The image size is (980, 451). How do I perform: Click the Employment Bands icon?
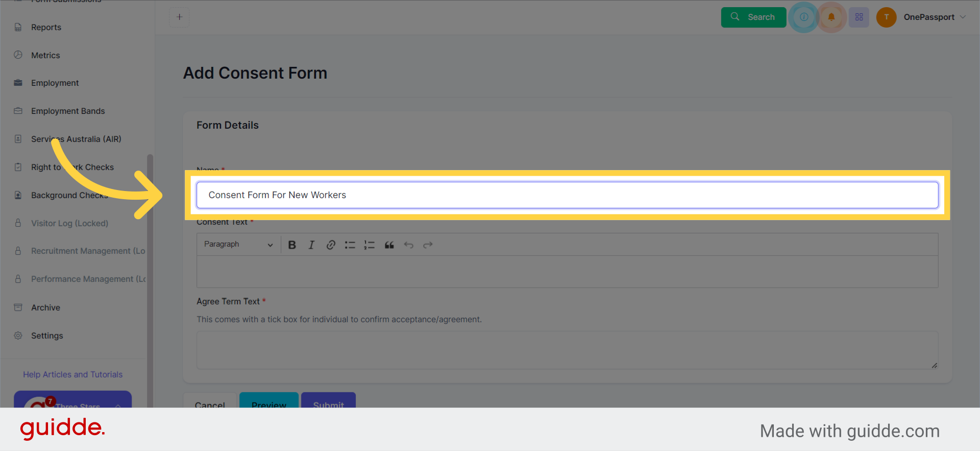point(18,110)
